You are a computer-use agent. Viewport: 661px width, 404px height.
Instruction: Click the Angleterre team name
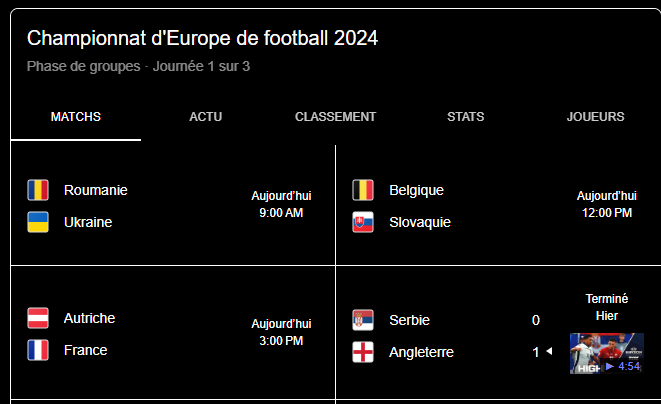(421, 352)
